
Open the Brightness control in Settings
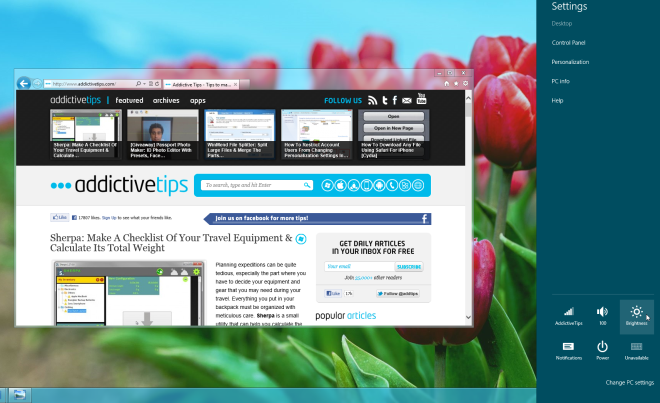pos(636,316)
